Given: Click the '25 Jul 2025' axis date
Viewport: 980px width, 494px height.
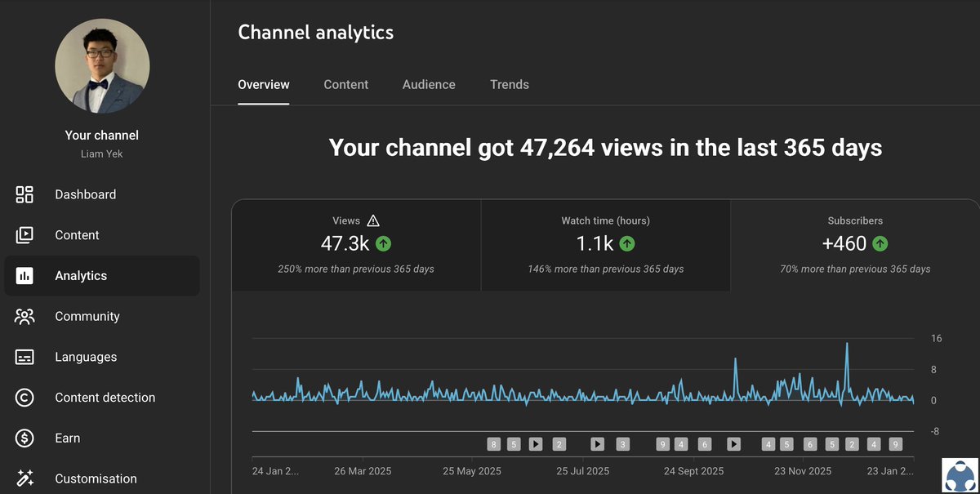Looking at the screenshot, I should [x=583, y=471].
